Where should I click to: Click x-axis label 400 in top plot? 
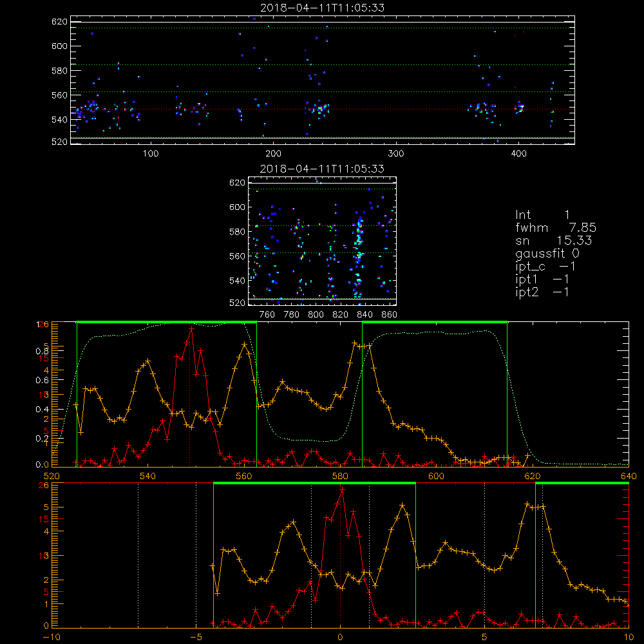tap(518, 154)
